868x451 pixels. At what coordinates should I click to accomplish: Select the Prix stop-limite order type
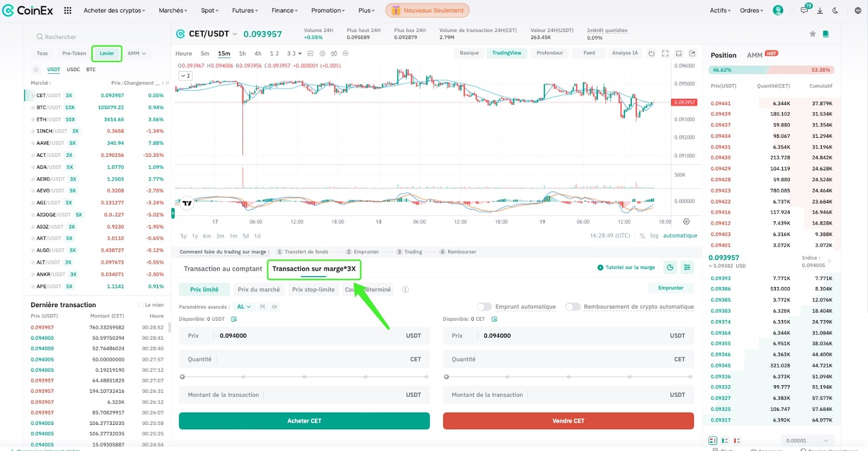314,289
